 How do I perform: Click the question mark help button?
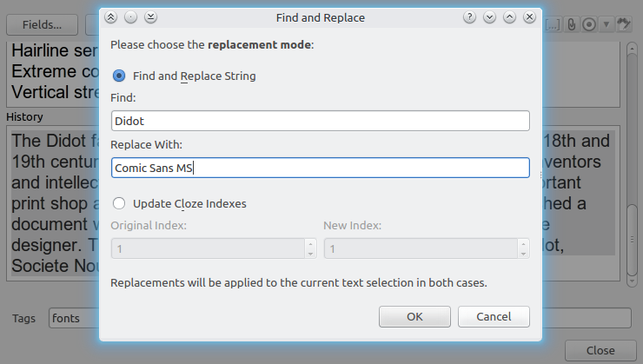tap(469, 17)
